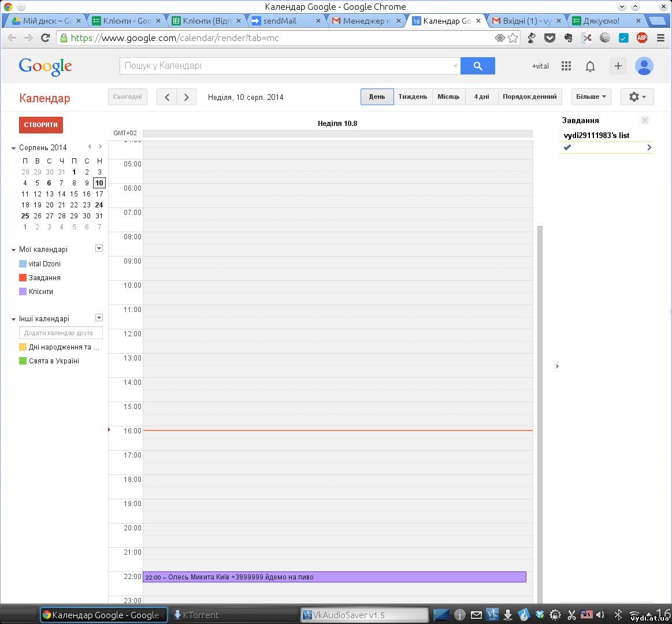
Task: Open VkAudioSaver v1.5 in taskbar
Action: [364, 615]
